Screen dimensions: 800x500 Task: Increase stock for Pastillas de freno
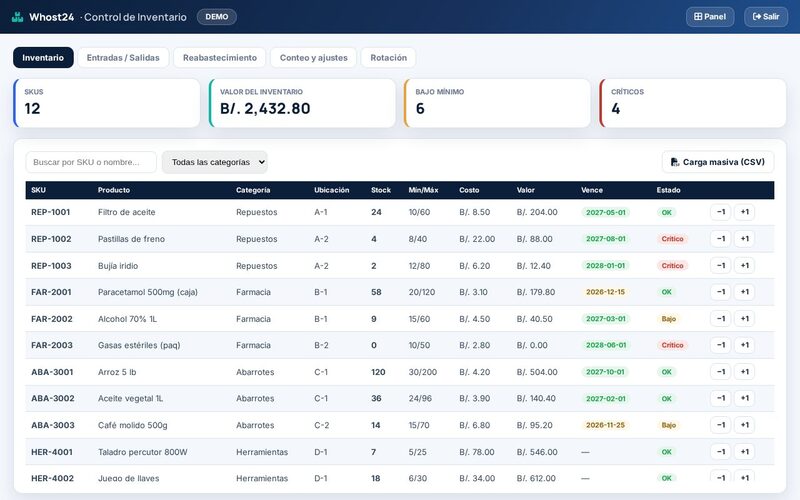[744, 239]
